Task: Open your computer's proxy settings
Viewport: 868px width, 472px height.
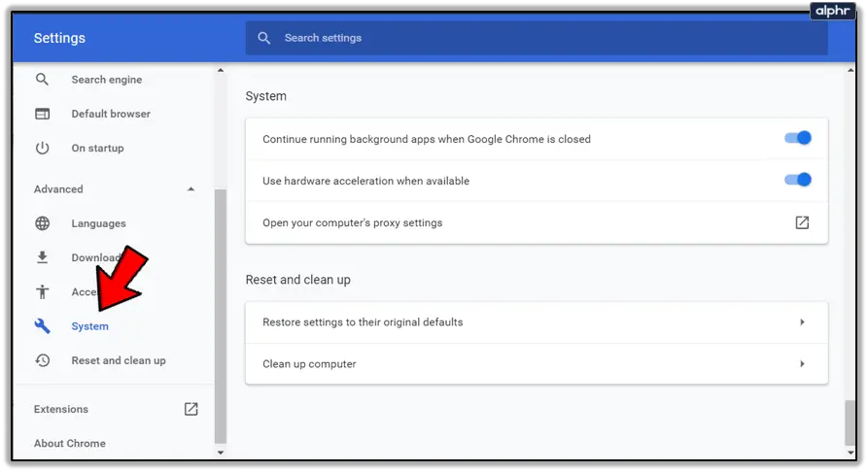Action: 352,222
